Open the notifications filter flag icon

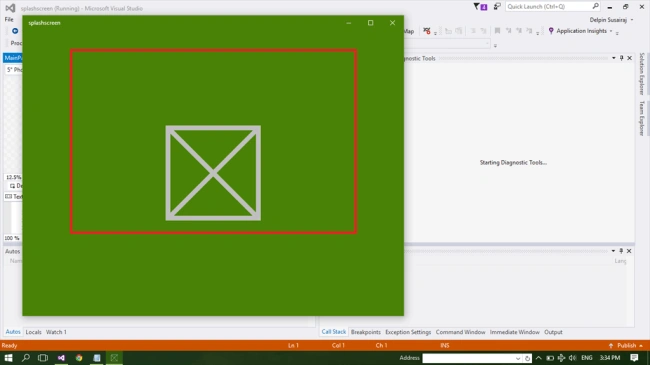tap(477, 6)
